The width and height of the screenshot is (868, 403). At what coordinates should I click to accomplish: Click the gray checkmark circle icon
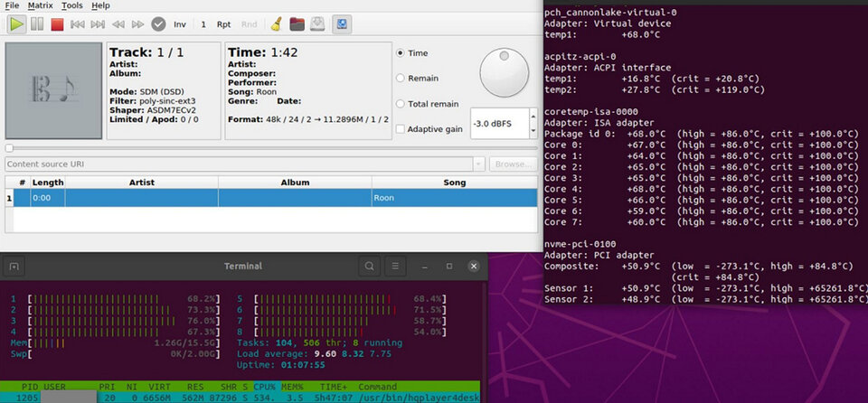click(x=159, y=24)
